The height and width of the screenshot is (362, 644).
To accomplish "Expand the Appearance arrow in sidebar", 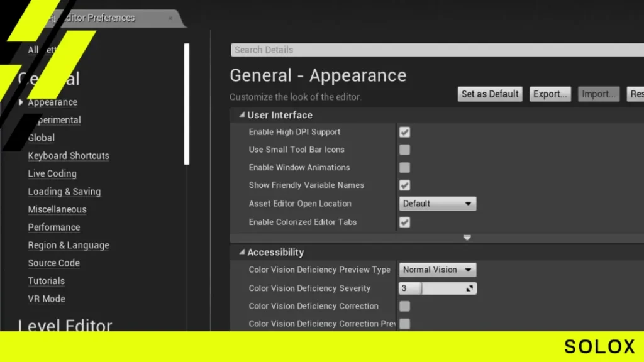I will (x=21, y=102).
